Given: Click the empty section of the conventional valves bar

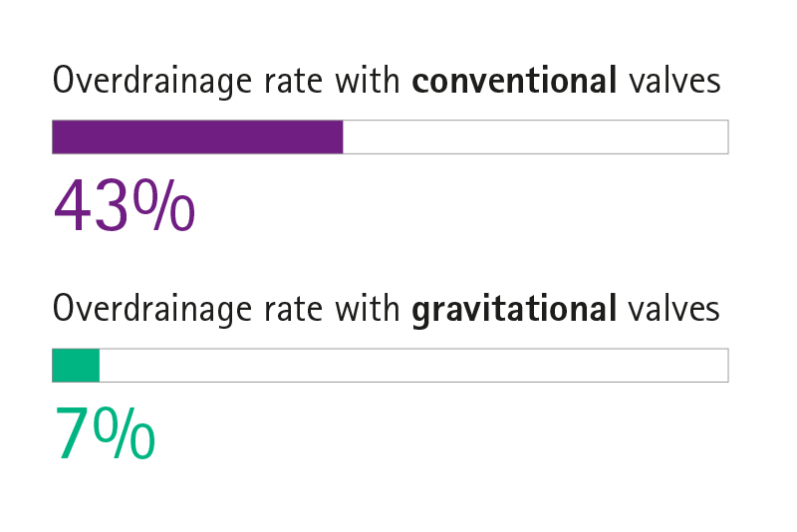Looking at the screenshot, I should (x=536, y=137).
